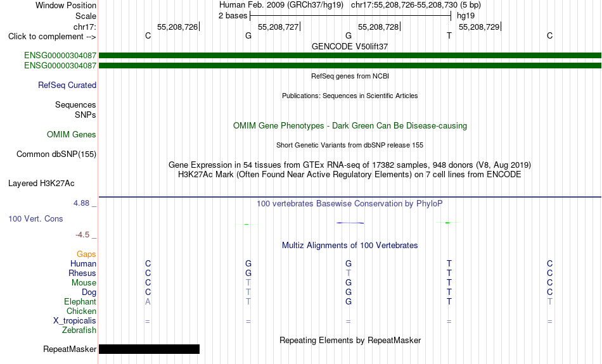
Task: Click OMIM Gene Phenotypes track title
Action: [350, 126]
